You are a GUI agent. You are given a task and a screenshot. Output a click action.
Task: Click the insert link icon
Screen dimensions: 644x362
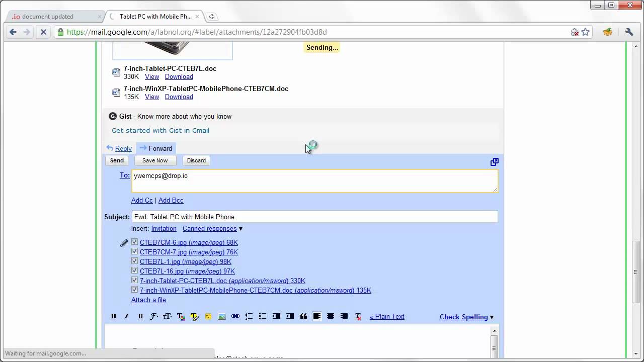click(235, 316)
